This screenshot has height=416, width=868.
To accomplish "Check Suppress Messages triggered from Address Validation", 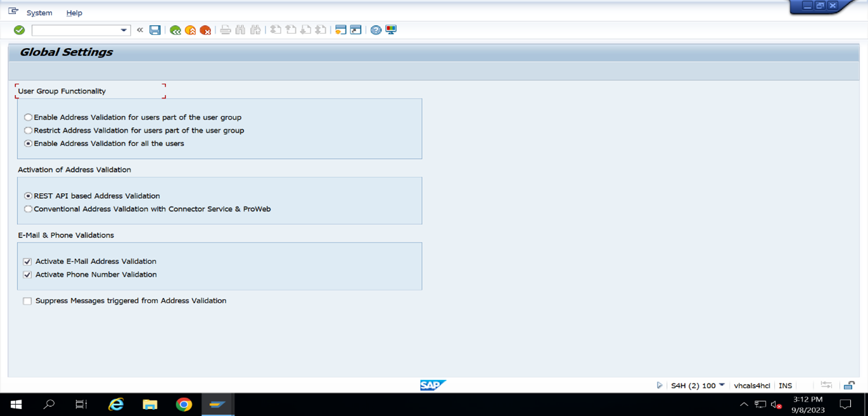I will (x=27, y=301).
